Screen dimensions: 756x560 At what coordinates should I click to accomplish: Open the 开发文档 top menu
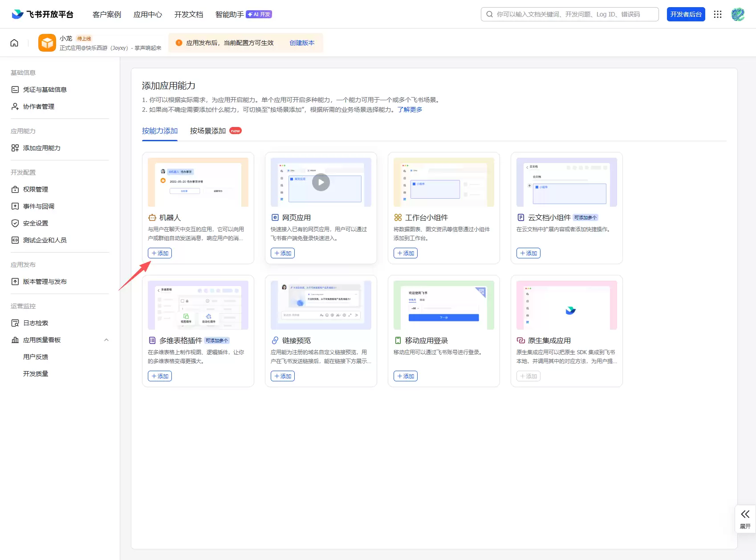click(x=189, y=14)
